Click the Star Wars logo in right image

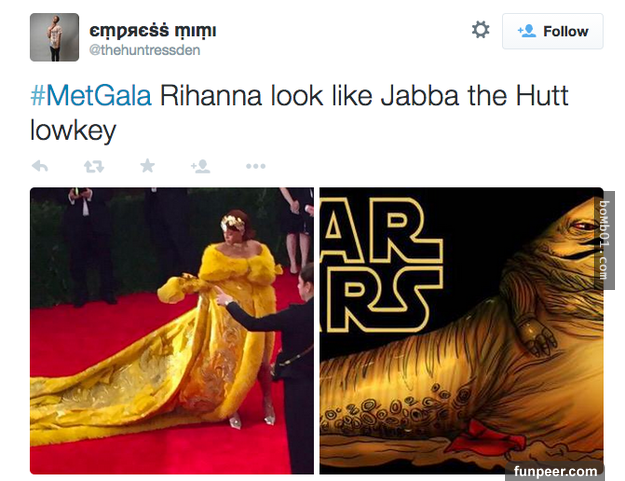(x=382, y=265)
